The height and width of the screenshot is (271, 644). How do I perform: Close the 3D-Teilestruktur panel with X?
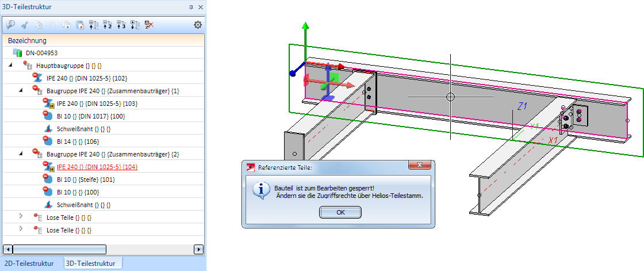pyautogui.click(x=201, y=7)
